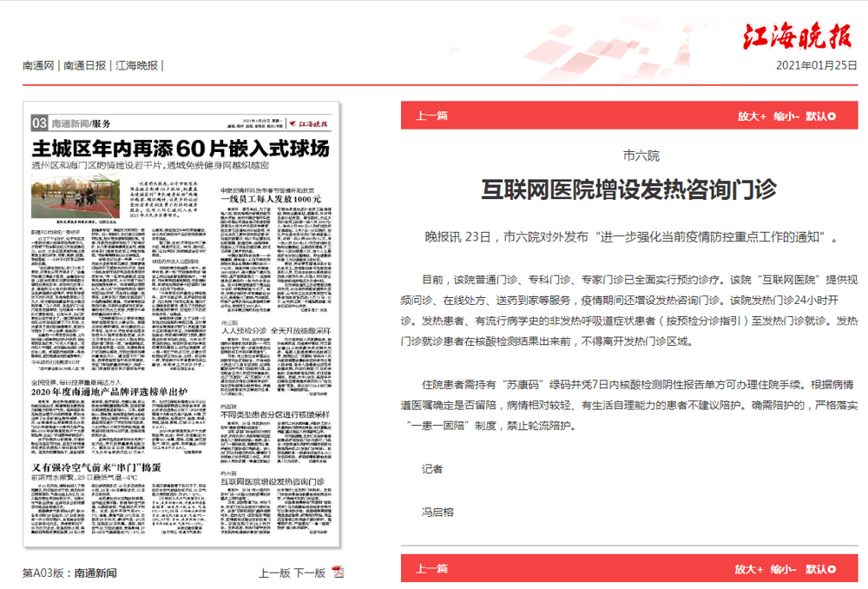Open article 2020年度南通地产品牌评选榜单出炉 on page

tap(109, 392)
